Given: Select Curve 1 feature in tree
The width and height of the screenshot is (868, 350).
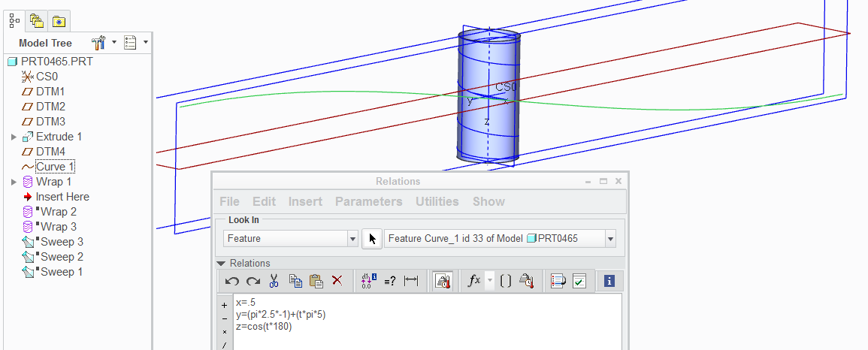Looking at the screenshot, I should 48,167.
